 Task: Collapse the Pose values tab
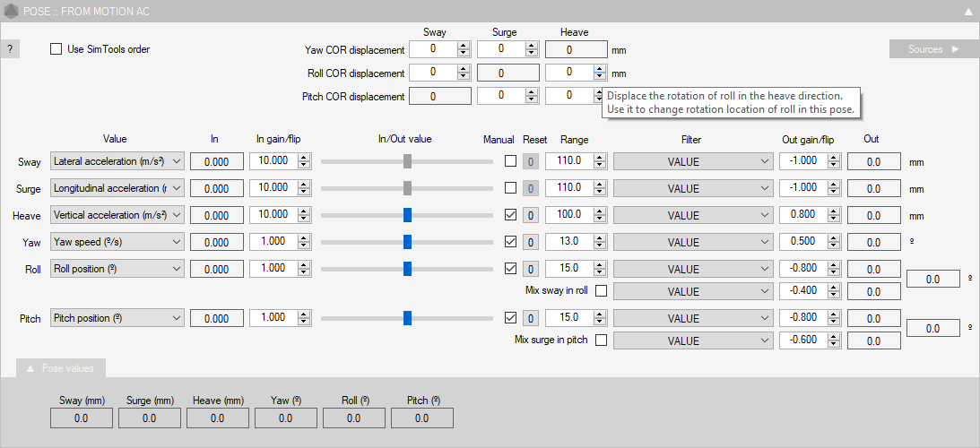(61, 368)
